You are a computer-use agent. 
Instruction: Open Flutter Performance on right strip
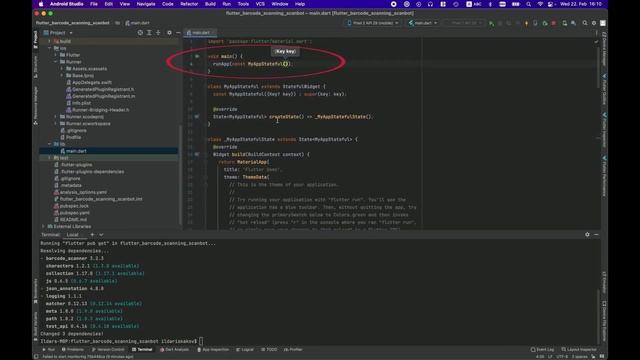[604, 176]
